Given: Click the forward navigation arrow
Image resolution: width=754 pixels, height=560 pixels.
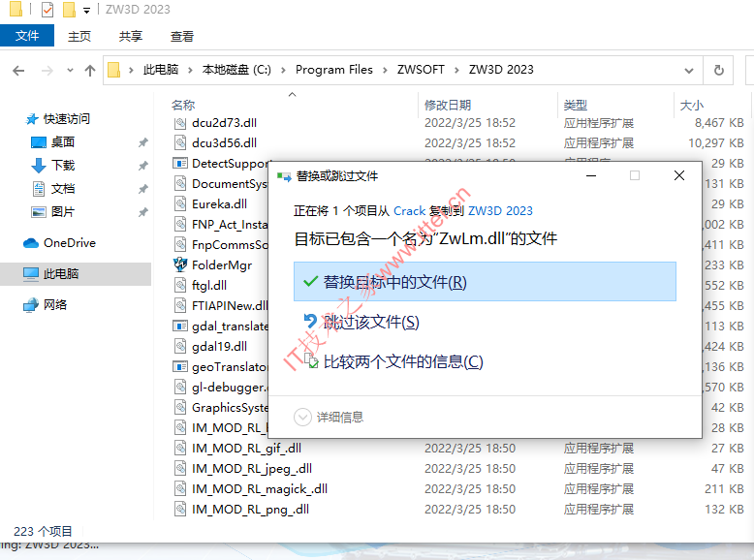Looking at the screenshot, I should [x=47, y=71].
